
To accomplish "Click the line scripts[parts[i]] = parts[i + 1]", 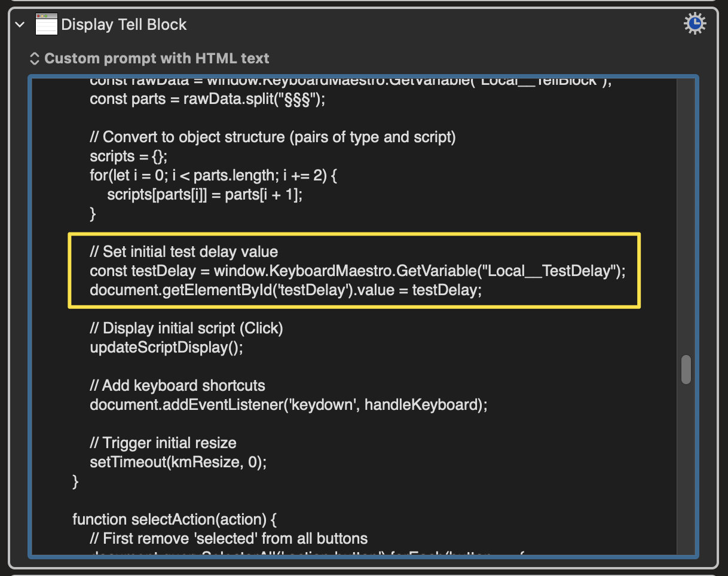I will [205, 194].
